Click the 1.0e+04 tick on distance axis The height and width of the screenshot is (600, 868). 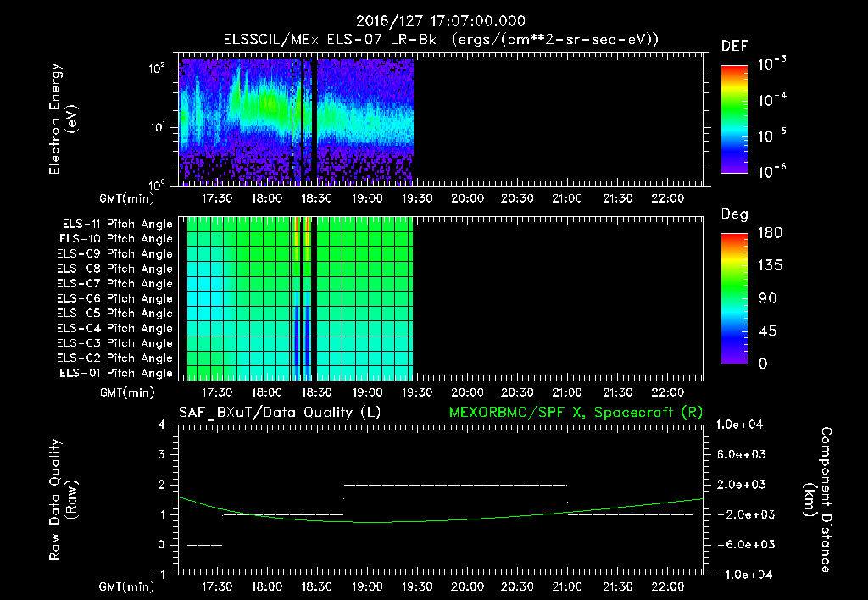coord(739,425)
